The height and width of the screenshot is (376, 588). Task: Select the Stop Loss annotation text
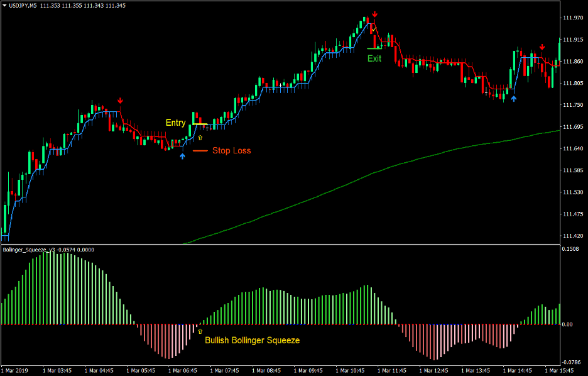(x=231, y=150)
